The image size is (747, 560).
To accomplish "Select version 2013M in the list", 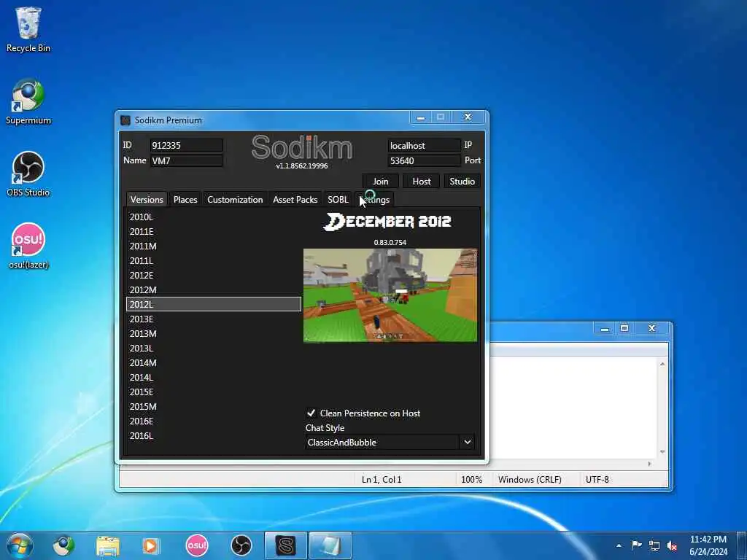I will tap(214, 333).
